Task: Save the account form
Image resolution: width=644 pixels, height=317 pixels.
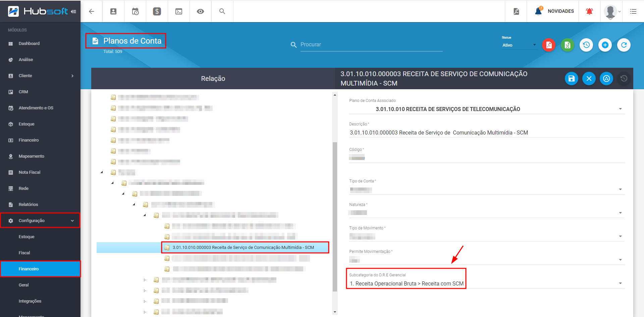Action: point(572,78)
